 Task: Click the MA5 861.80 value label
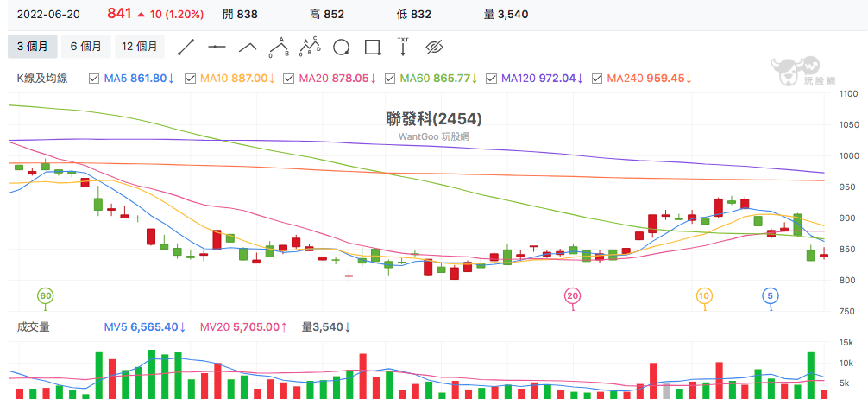coord(140,79)
